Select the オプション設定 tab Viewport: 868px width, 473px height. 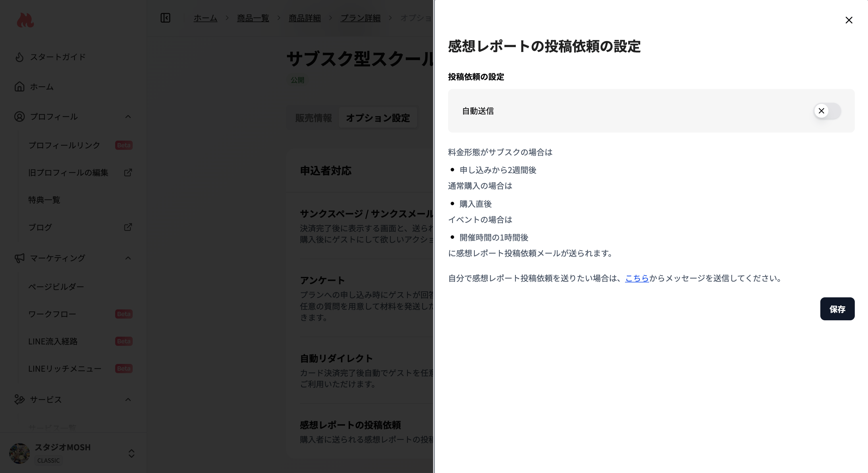click(x=378, y=118)
